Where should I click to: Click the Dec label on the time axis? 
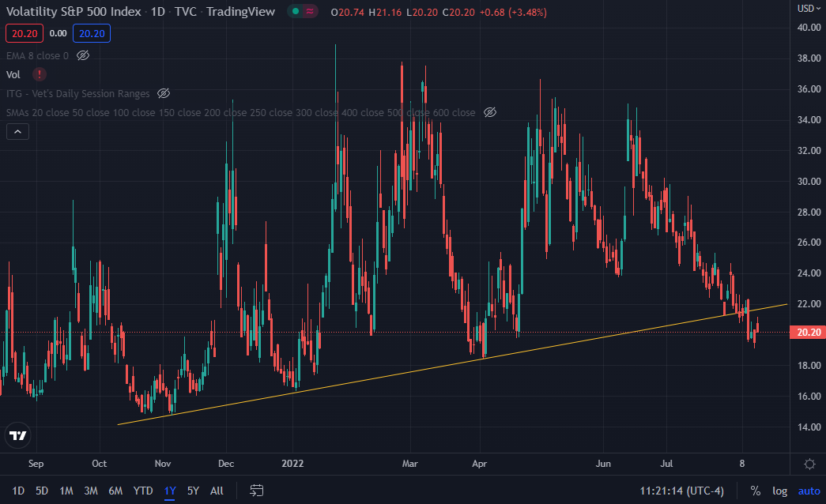226,464
